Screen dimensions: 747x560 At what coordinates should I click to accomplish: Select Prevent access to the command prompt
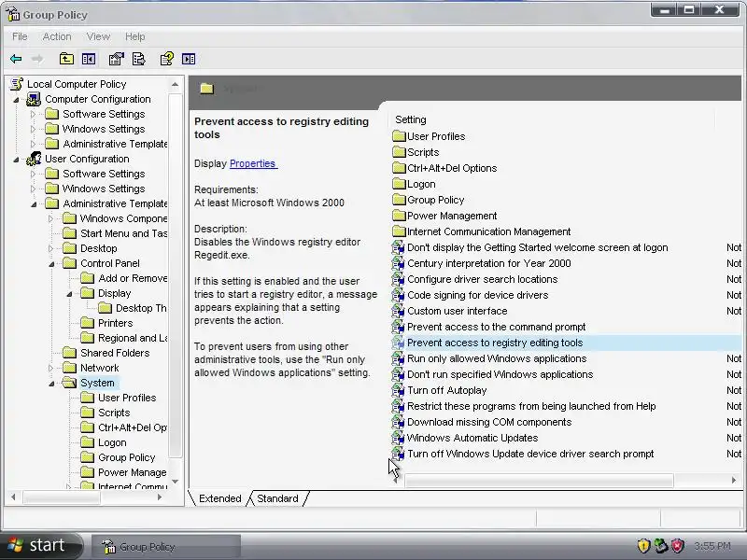(x=496, y=328)
